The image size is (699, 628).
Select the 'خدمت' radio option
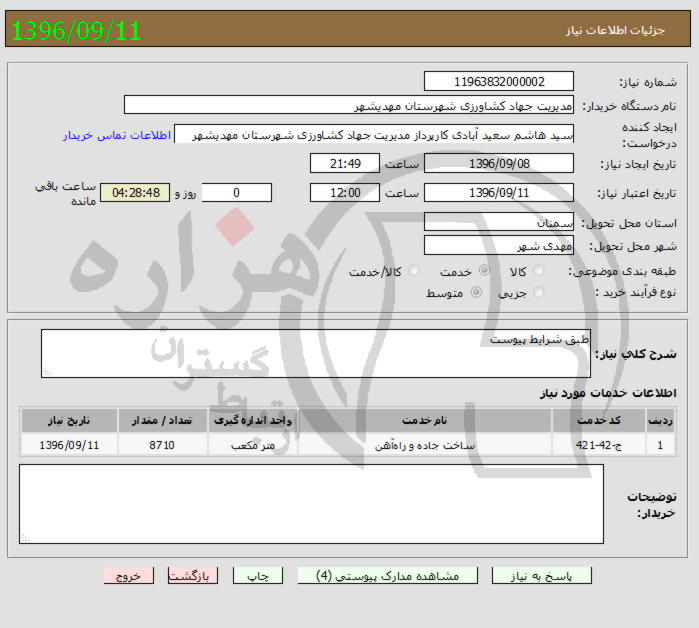pos(484,270)
